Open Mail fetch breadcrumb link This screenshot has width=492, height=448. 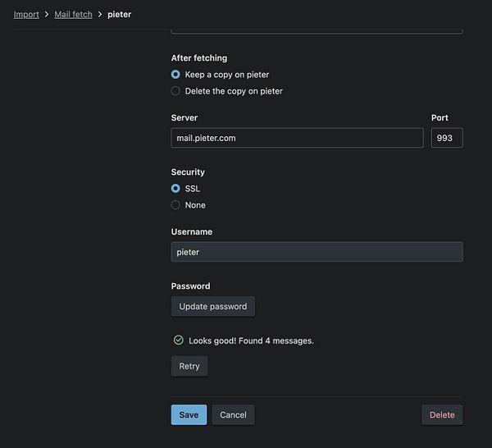click(x=73, y=15)
